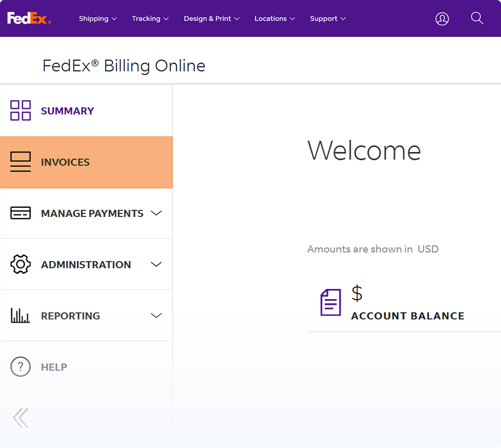Click the FedEx logo
Viewport: 501px width, 448px height.
click(29, 18)
